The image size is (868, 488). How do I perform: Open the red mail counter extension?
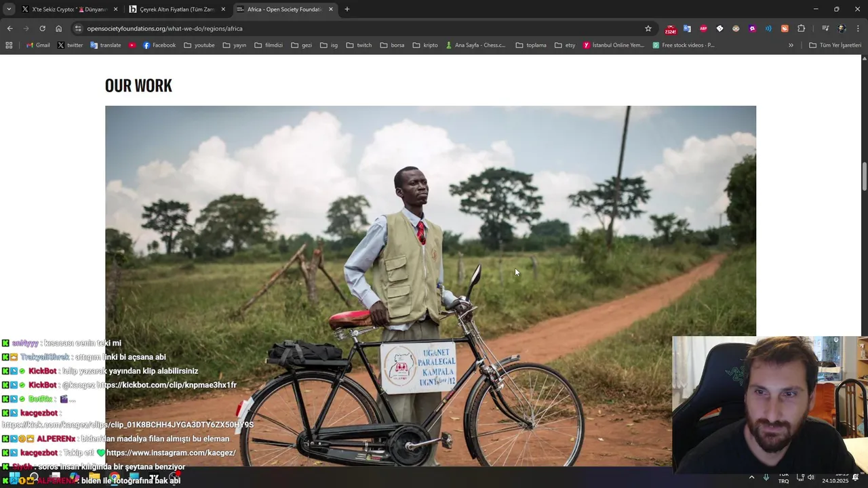pos(671,29)
